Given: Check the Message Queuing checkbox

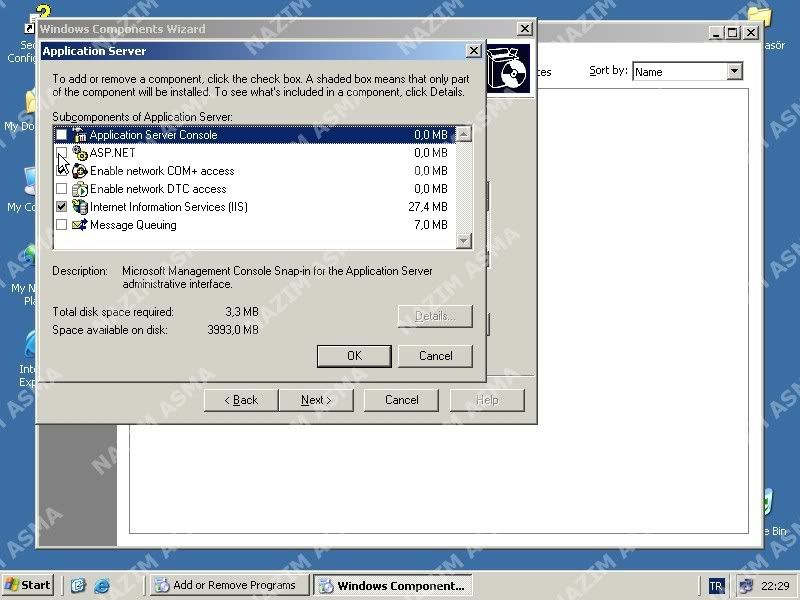Looking at the screenshot, I should point(61,224).
